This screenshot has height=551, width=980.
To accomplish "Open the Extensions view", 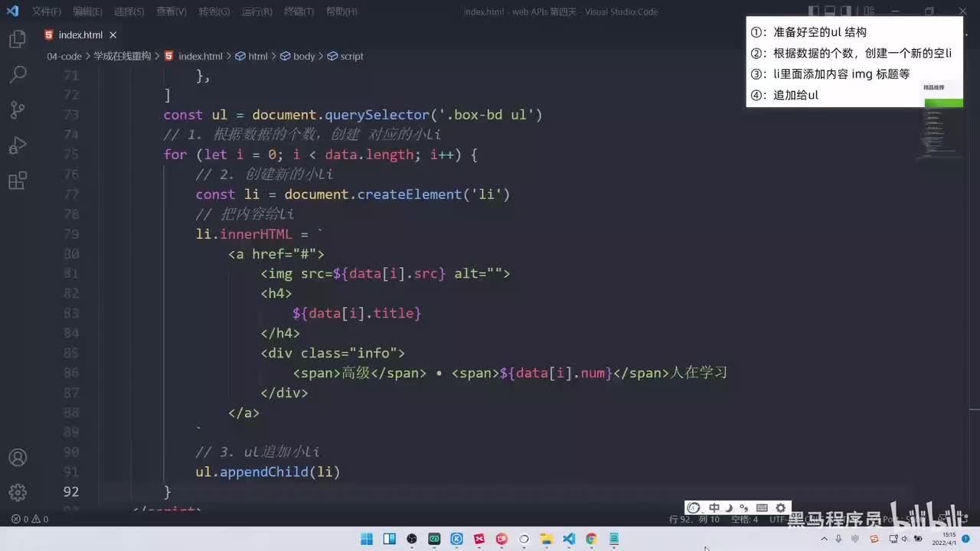I will [17, 181].
